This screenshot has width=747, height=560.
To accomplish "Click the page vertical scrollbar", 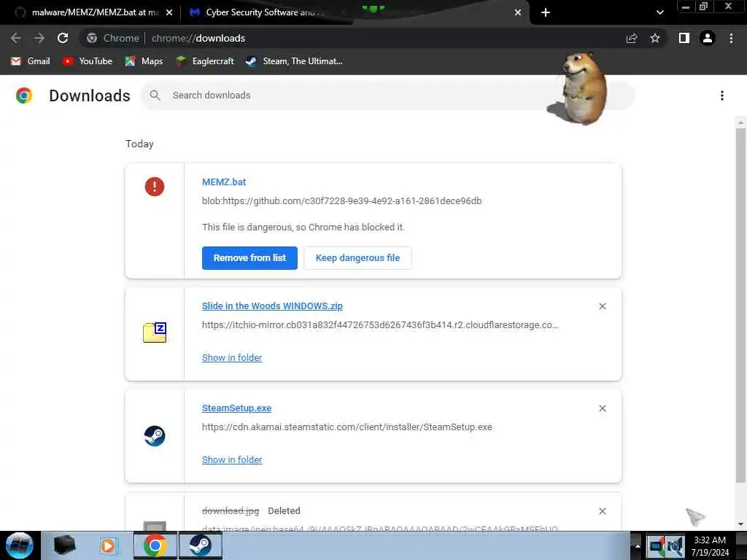I will [741, 305].
